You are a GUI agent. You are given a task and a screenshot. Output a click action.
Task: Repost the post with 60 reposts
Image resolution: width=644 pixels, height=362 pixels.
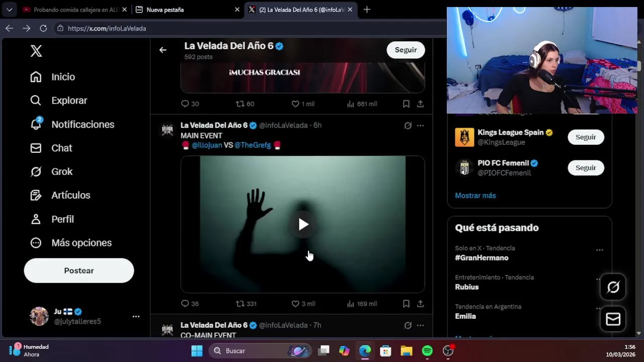coord(245,104)
